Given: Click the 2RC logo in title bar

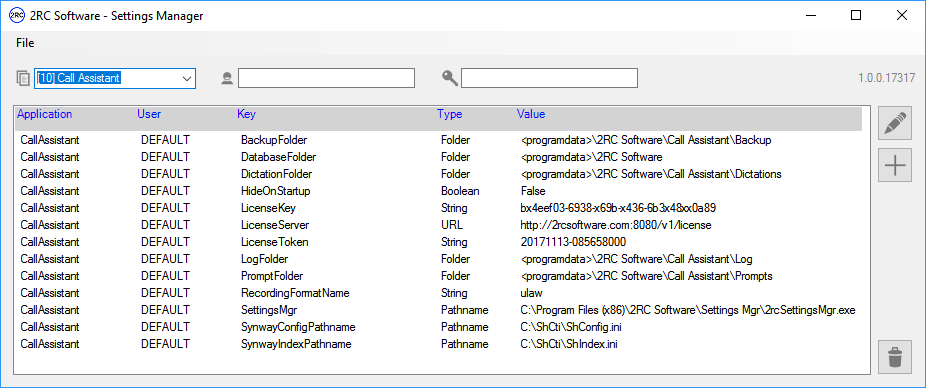Looking at the screenshot, I should pyautogui.click(x=17, y=16).
